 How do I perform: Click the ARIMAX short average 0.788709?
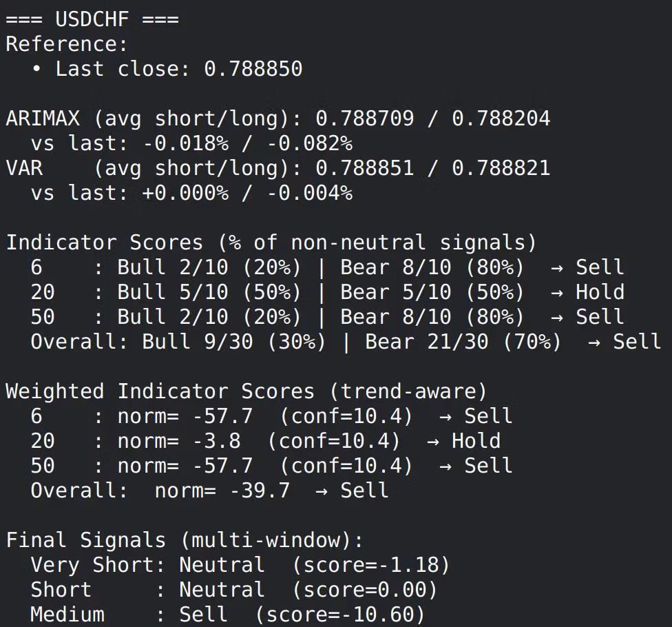click(365, 119)
